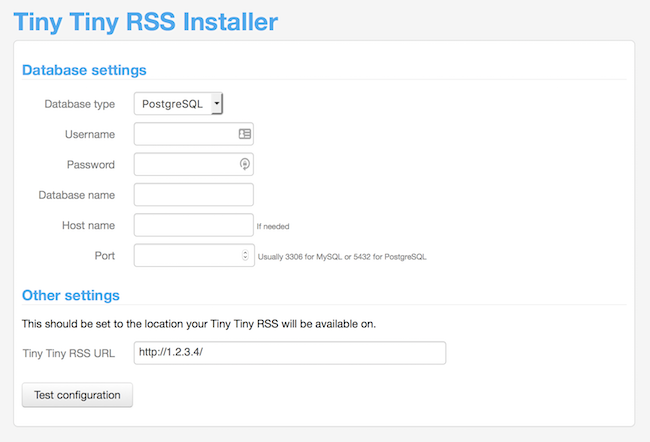Click the contact autofill icon in Username field
This screenshot has width=650, height=442.
[x=245, y=134]
